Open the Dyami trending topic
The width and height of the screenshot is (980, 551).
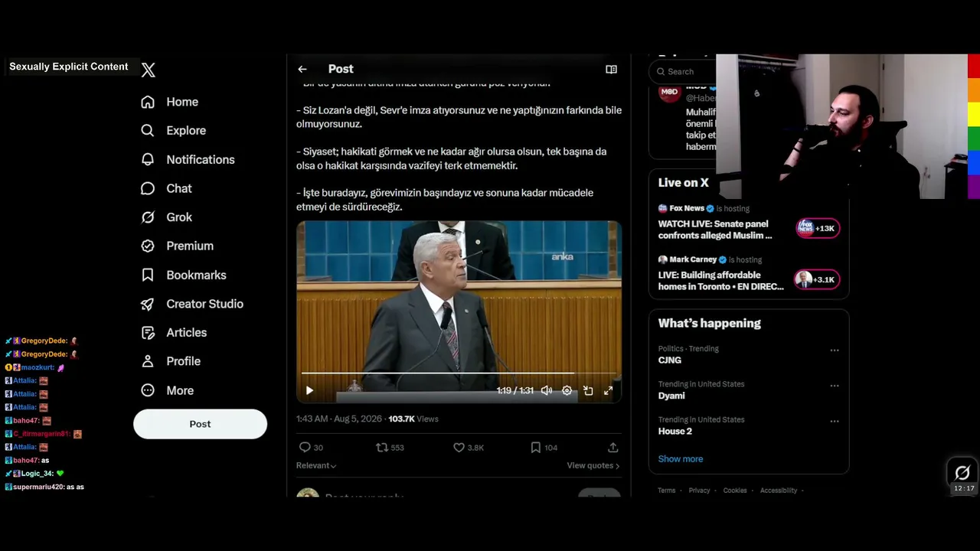[x=671, y=396]
